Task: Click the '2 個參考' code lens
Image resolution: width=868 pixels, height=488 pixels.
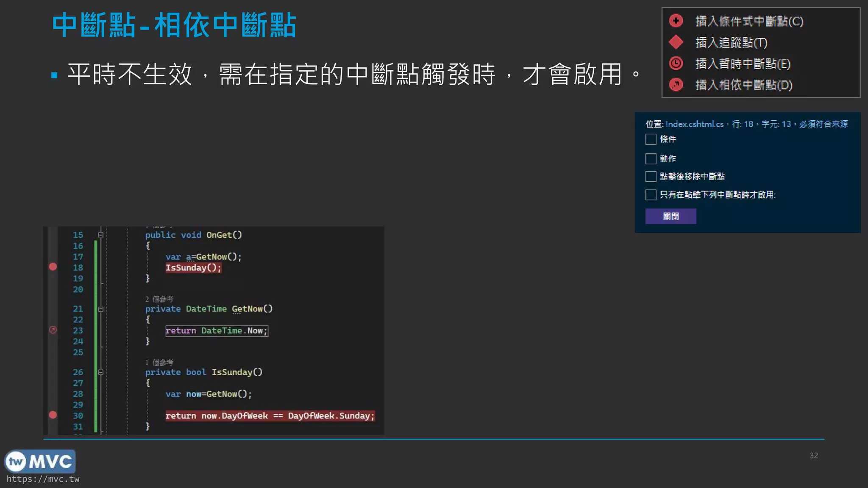Action: tap(159, 299)
